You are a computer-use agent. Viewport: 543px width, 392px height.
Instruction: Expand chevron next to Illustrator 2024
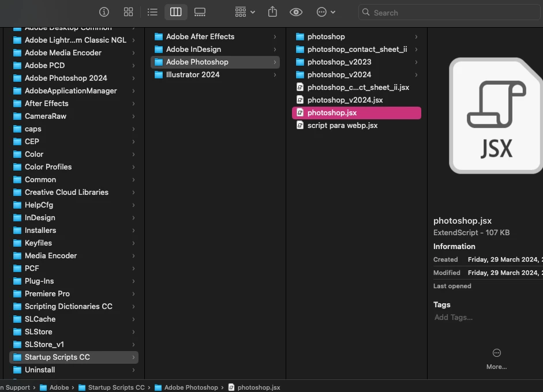[x=275, y=75]
